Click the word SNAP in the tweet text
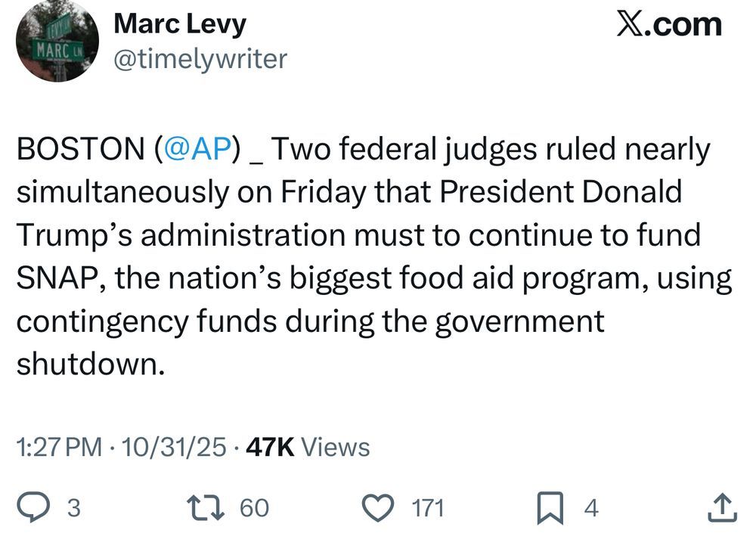This screenshot has width=756, height=533. click(x=54, y=278)
